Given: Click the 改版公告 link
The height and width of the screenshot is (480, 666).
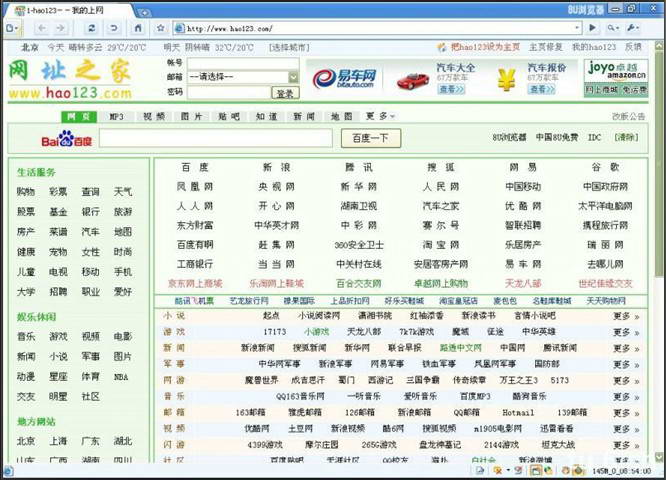Looking at the screenshot, I should [628, 116].
